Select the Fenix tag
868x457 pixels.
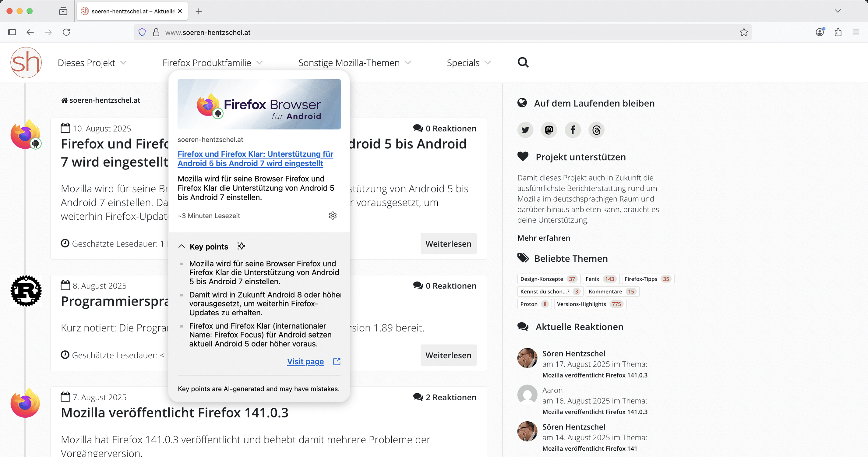pyautogui.click(x=601, y=279)
